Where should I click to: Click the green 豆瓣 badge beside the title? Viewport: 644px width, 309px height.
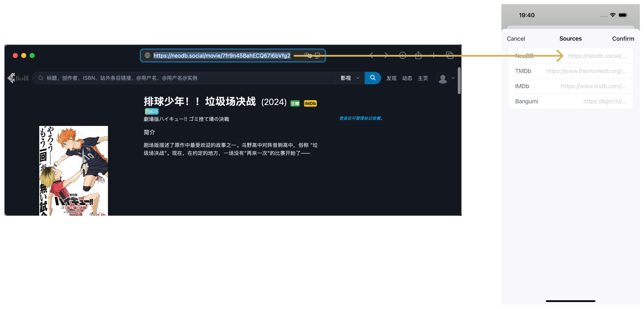pyautogui.click(x=295, y=104)
